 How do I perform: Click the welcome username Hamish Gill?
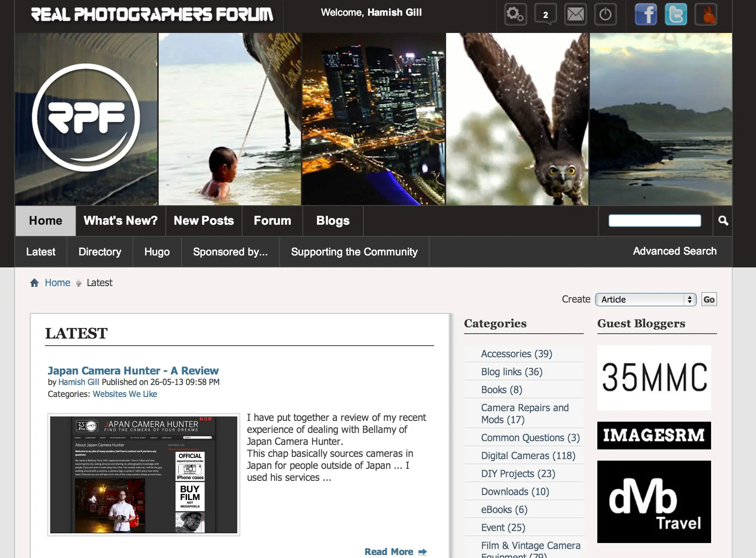point(394,12)
